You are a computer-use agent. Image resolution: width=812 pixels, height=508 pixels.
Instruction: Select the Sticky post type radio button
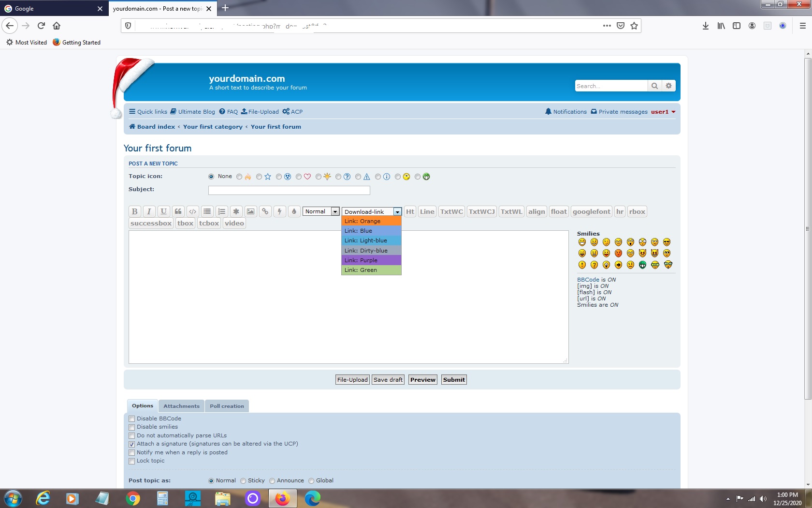click(243, 481)
